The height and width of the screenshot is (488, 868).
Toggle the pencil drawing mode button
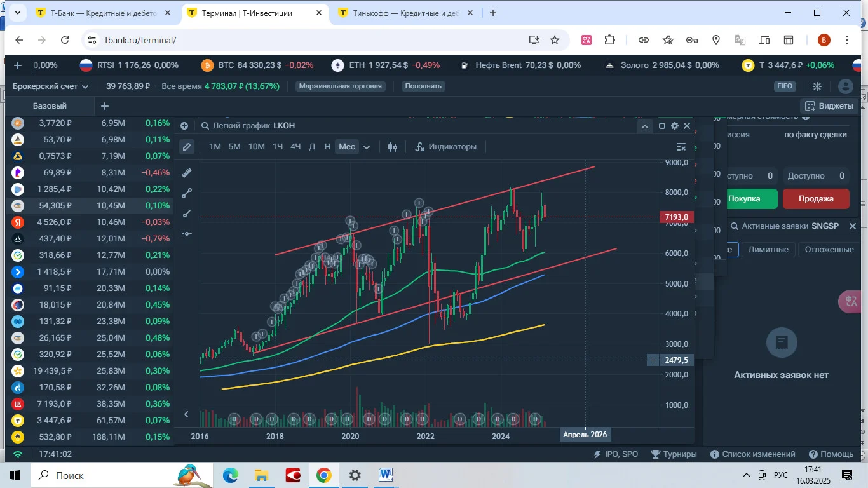tap(187, 147)
